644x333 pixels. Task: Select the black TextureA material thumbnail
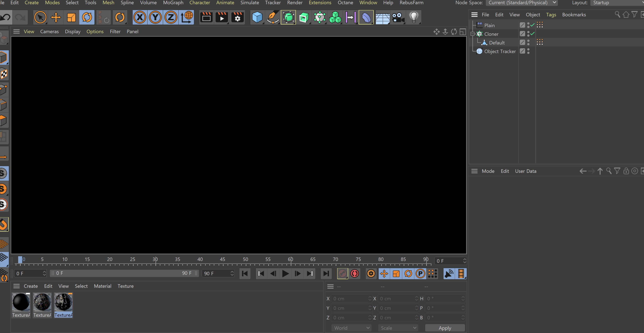pos(21,305)
